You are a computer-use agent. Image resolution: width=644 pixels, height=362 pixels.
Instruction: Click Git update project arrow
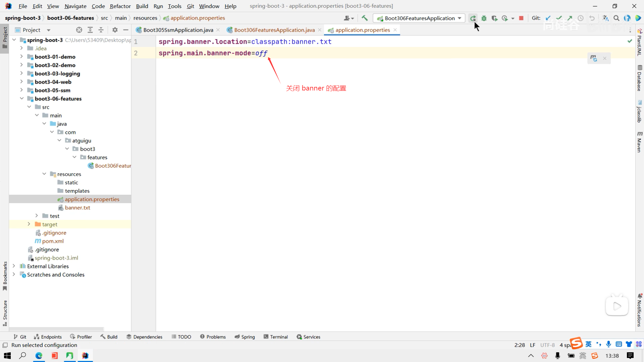pos(548,18)
